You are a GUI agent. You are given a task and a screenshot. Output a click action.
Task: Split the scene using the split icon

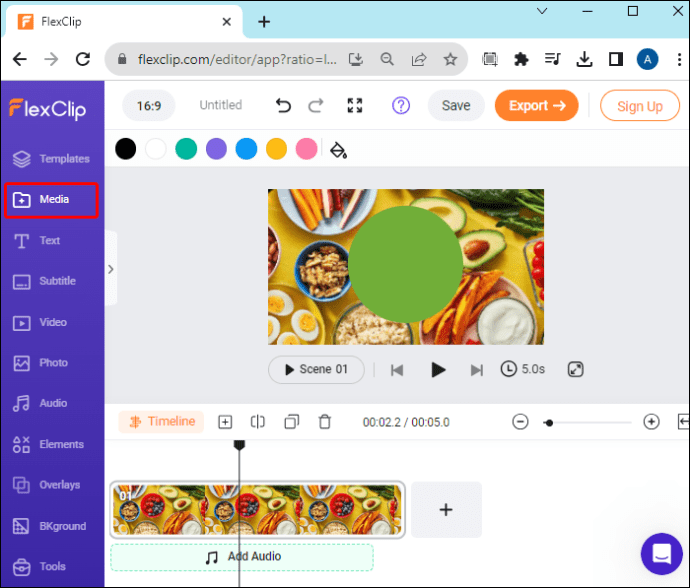click(258, 422)
